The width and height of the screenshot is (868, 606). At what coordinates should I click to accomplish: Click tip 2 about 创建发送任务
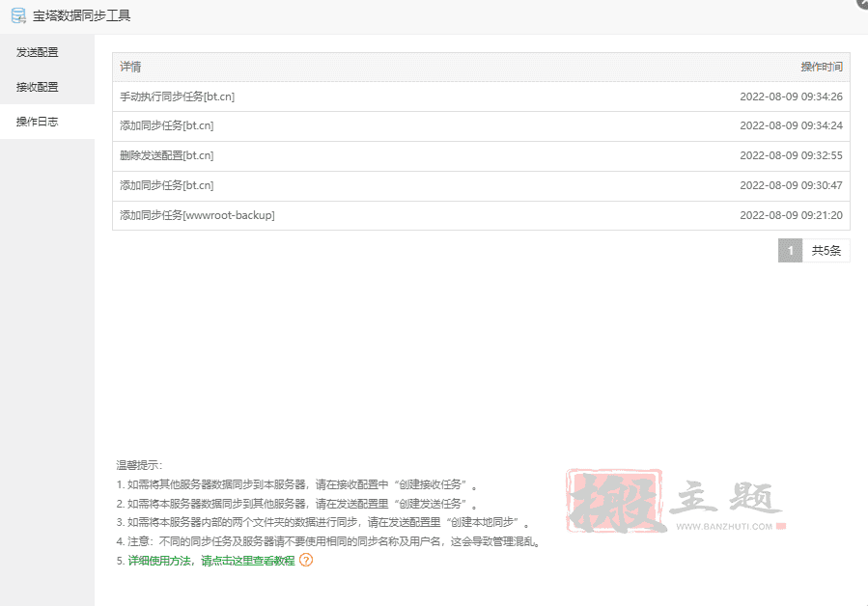[x=296, y=504]
